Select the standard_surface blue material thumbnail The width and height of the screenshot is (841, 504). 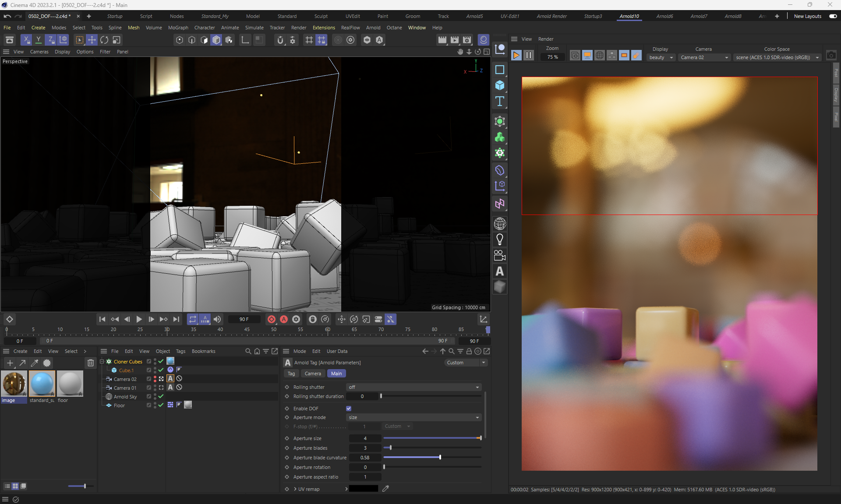pos(42,383)
